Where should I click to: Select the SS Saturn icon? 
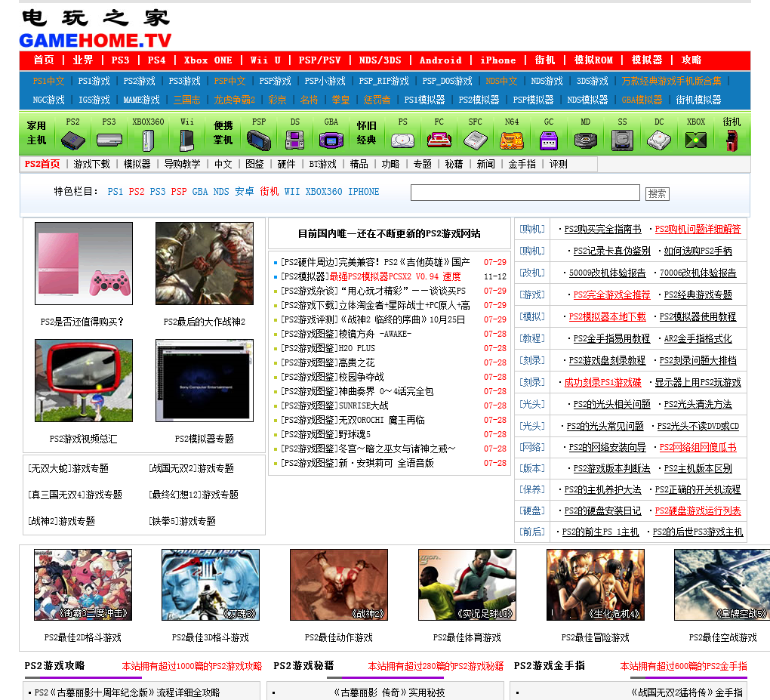click(x=622, y=140)
